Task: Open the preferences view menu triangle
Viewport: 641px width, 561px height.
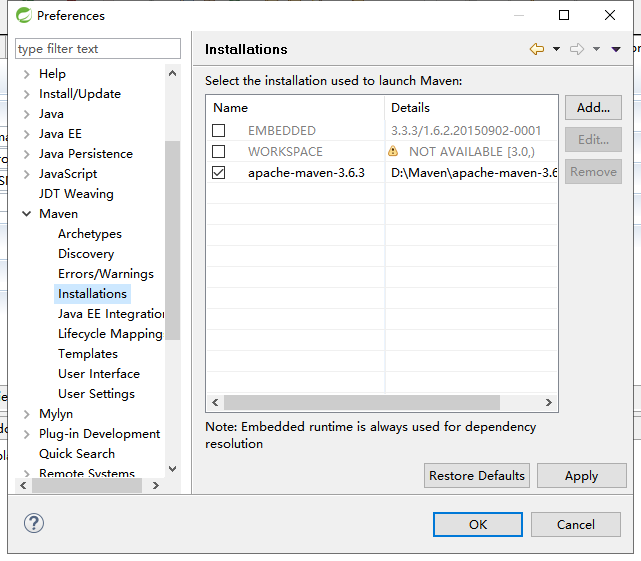Action: [x=616, y=49]
